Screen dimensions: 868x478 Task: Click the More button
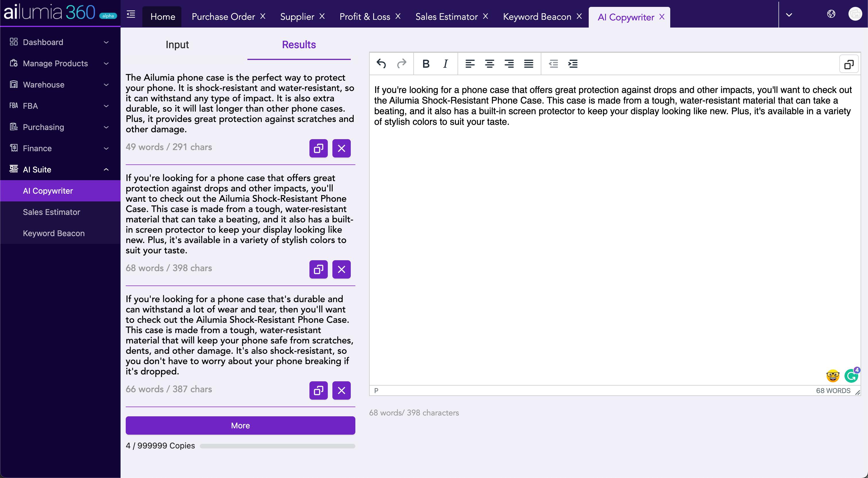pyautogui.click(x=240, y=425)
